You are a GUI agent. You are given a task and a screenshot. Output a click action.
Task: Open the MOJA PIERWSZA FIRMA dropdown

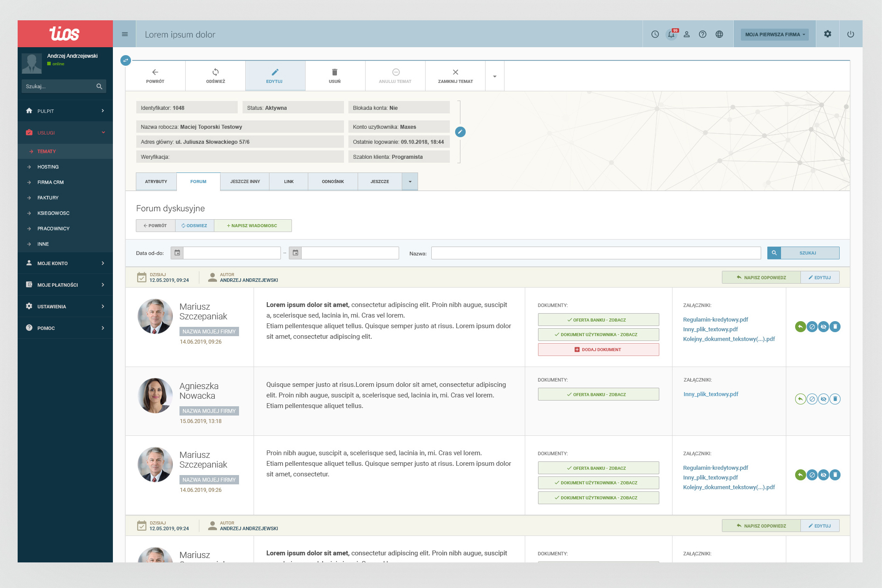pyautogui.click(x=775, y=34)
